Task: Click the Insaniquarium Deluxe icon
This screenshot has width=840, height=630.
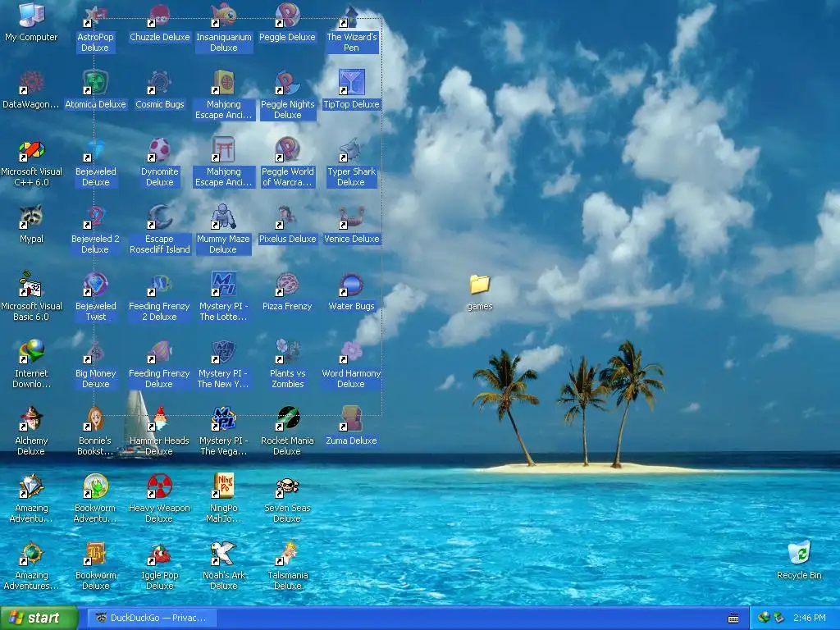Action: point(223,15)
